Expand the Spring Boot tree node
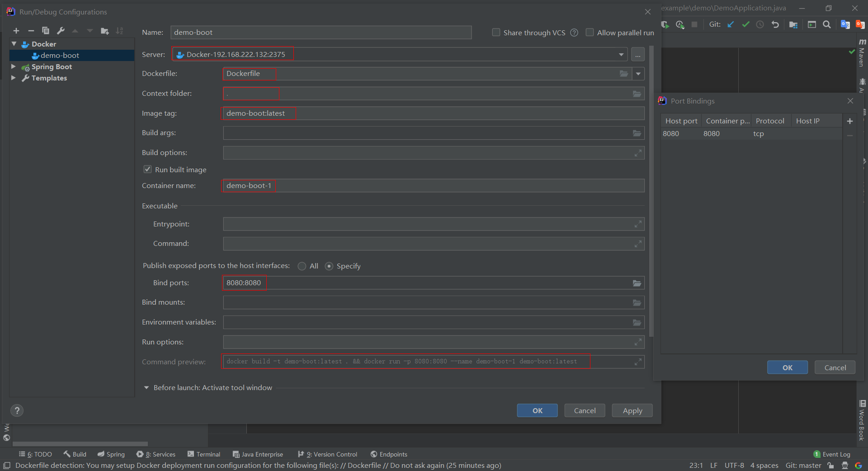 tap(14, 66)
